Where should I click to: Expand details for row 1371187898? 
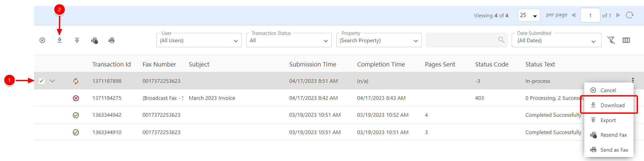pos(52,81)
